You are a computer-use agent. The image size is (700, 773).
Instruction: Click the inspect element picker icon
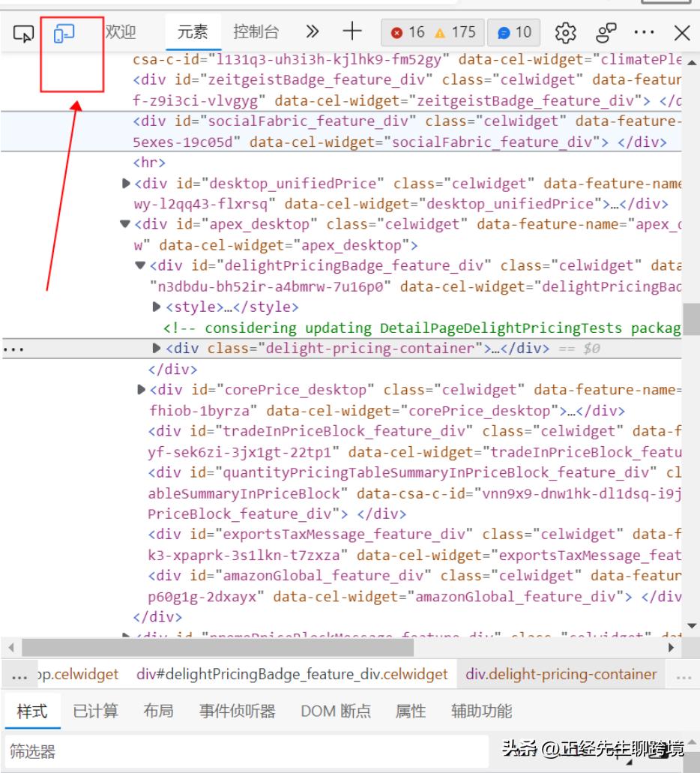pyautogui.click(x=25, y=33)
